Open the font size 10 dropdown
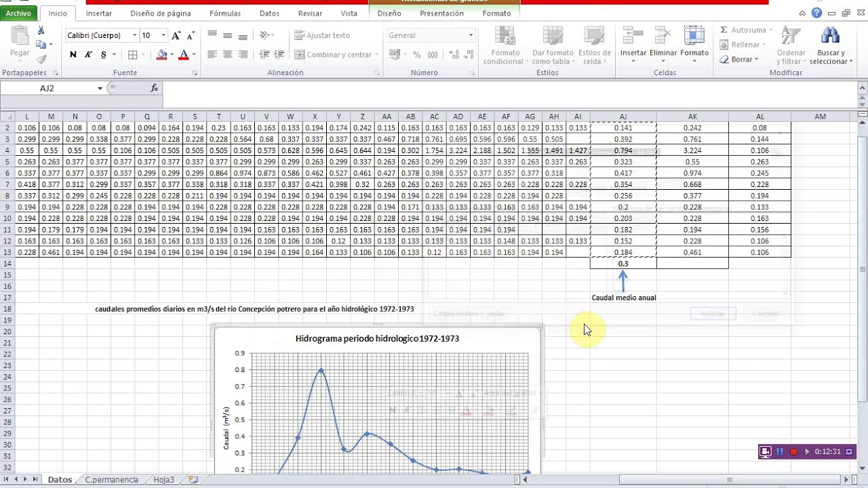The width and height of the screenshot is (868, 488). [x=163, y=35]
